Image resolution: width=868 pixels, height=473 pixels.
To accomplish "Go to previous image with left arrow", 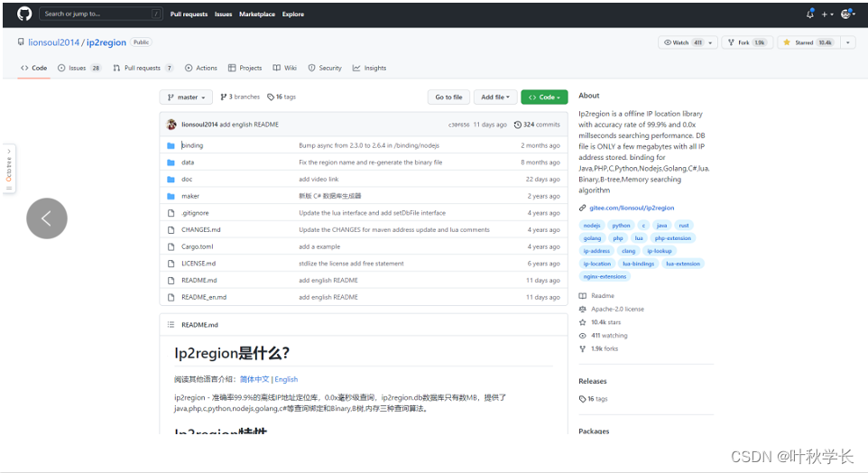I will tap(47, 218).
